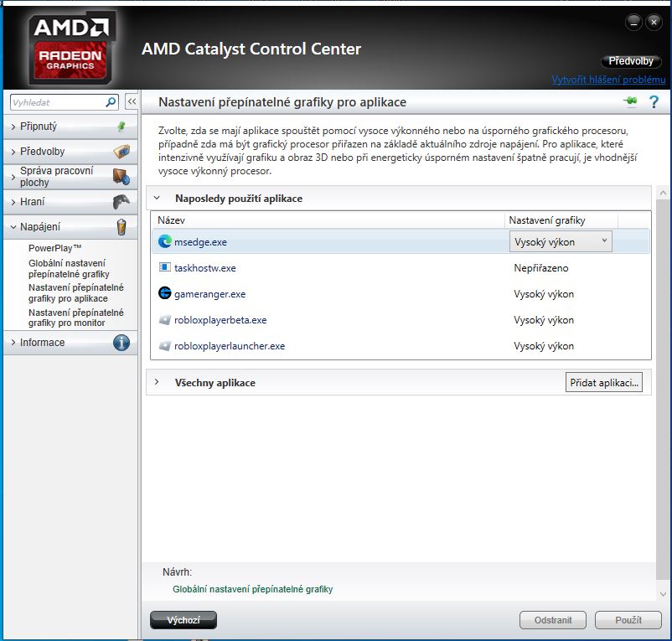672x641 pixels.
Task: Open Předvolby button in header
Action: (x=631, y=61)
